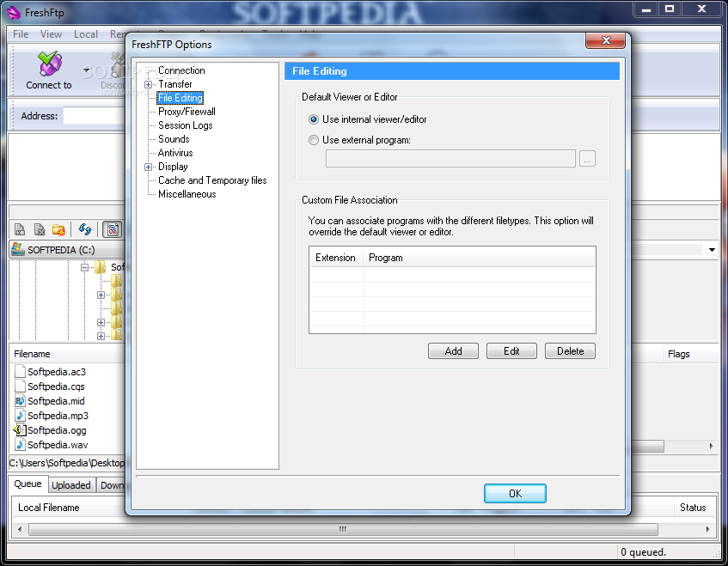Click the Status column header in queue

[693, 508]
